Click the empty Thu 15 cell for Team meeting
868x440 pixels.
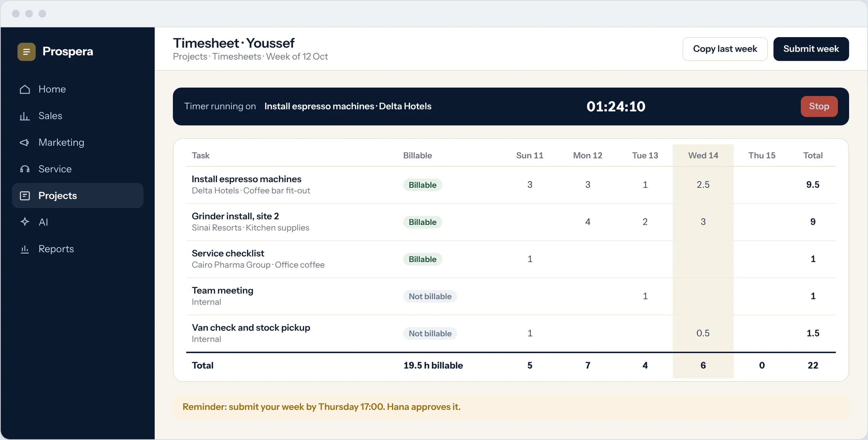pos(762,296)
